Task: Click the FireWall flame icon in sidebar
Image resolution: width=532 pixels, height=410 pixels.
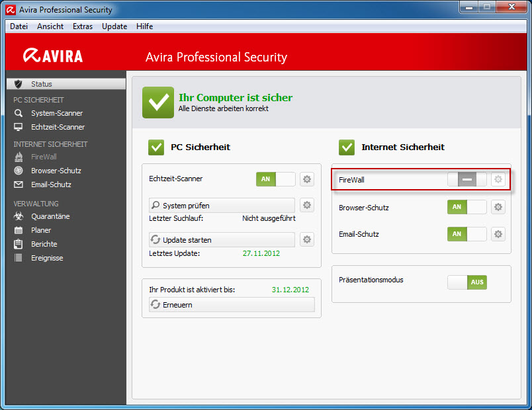Action: [x=19, y=157]
